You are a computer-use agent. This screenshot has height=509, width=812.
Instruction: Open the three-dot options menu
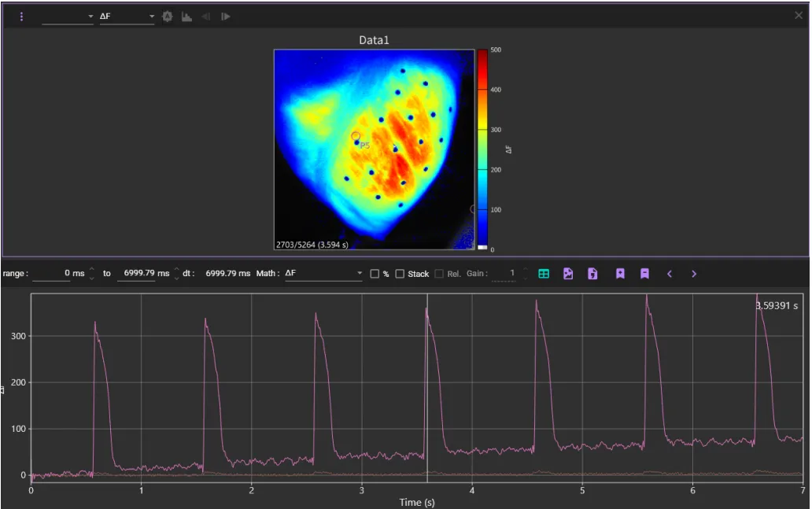pos(21,17)
